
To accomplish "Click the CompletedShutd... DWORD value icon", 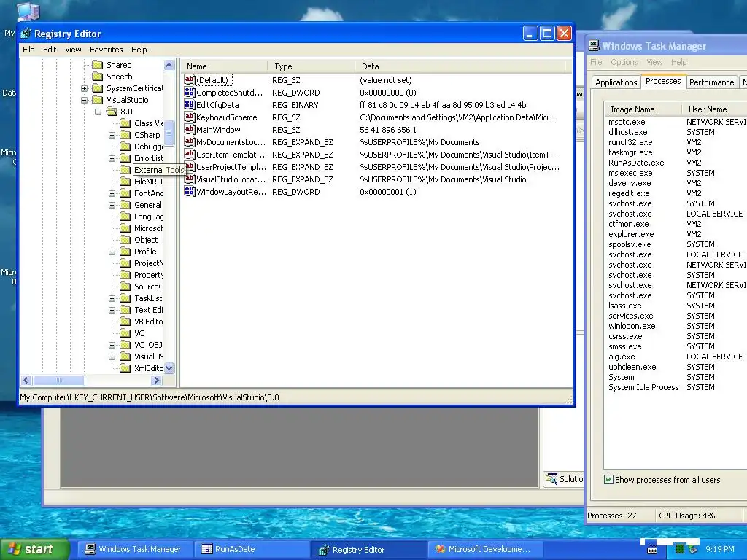I will [x=190, y=93].
